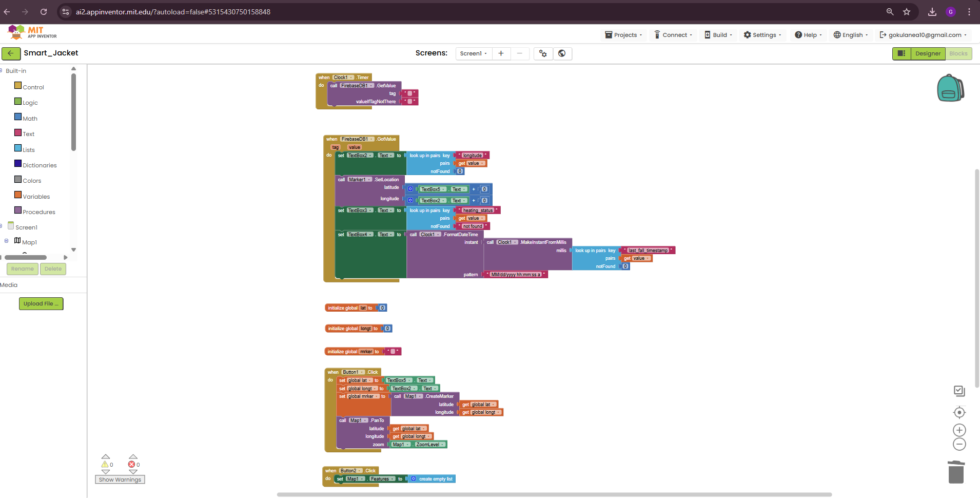980x498 pixels.
Task: Click the globe icon beside screen controls
Action: [x=562, y=53]
